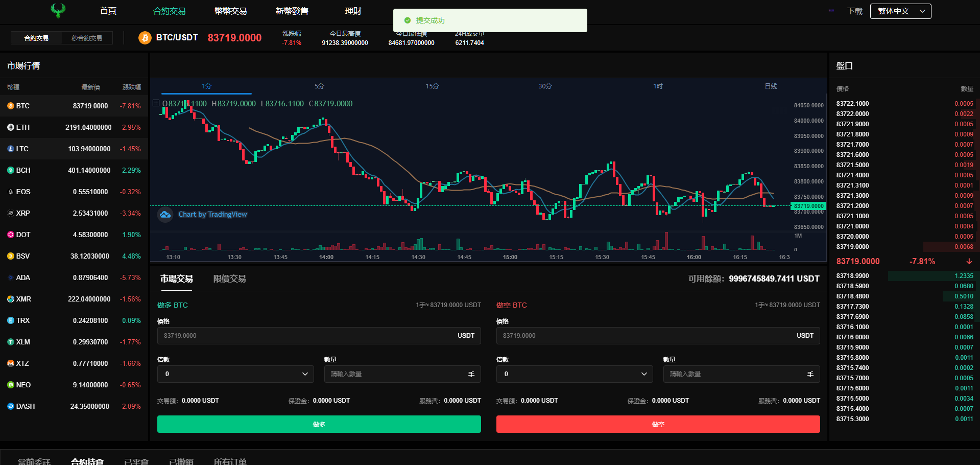This screenshot has width=980, height=465.
Task: Click the 下載 download link
Action: [854, 11]
